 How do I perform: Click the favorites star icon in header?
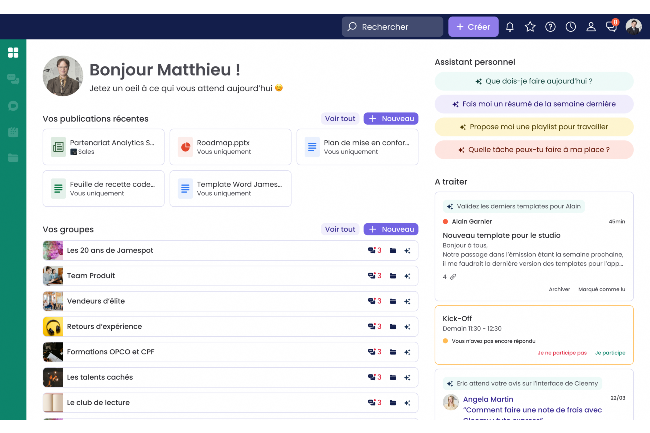pyautogui.click(x=530, y=27)
